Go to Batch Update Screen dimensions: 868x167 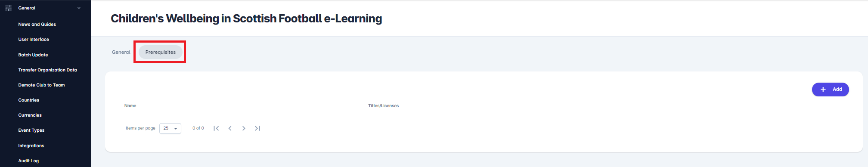point(33,55)
